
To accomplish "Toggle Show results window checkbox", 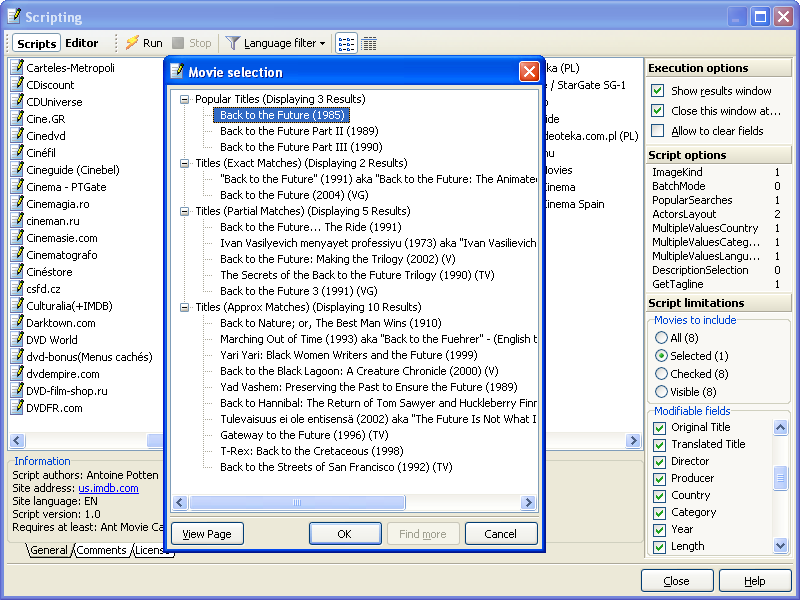I will click(658, 91).
